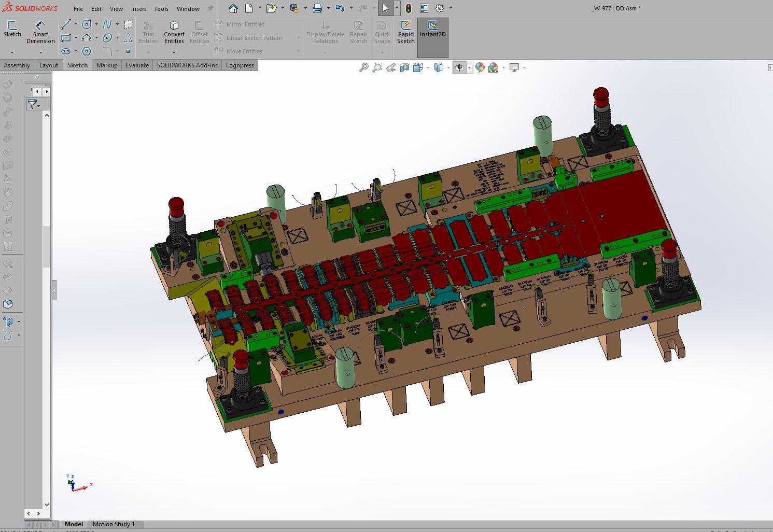Image resolution: width=773 pixels, height=532 pixels.
Task: Create a New document
Action: tap(249, 8)
